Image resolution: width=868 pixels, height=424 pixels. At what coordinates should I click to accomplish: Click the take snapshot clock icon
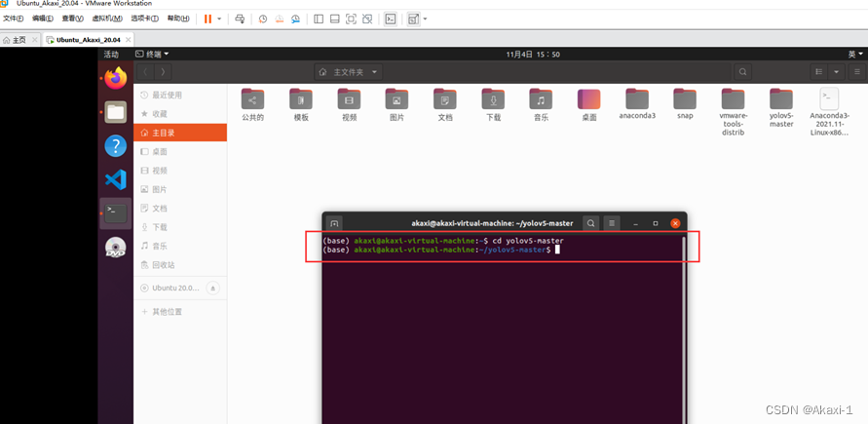[x=262, y=19]
